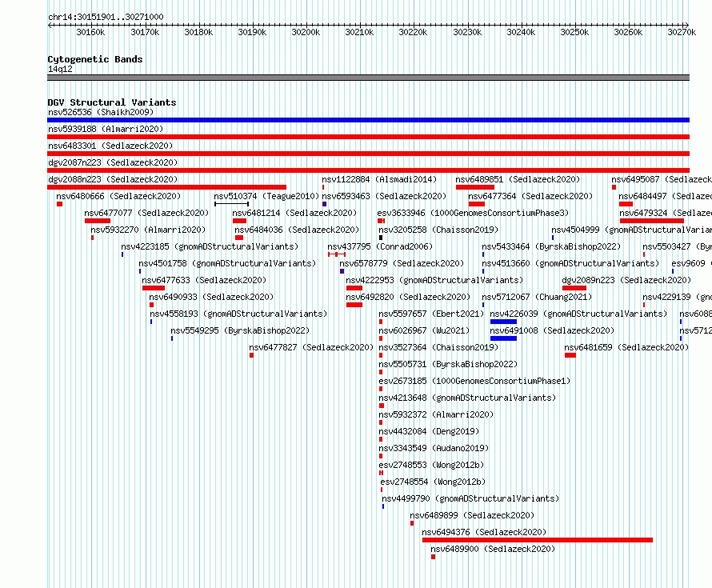The height and width of the screenshot is (588, 712).
Task: Click label nsv4226039 (gnomADStructuralVariants)
Action: [x=578, y=314]
